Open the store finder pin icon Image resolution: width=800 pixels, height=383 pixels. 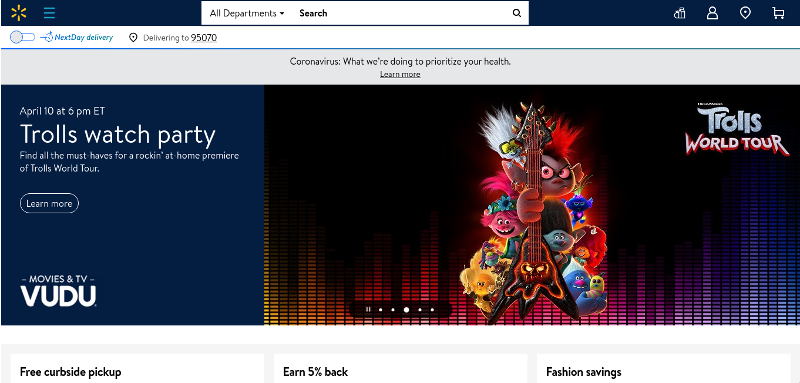[x=745, y=13]
